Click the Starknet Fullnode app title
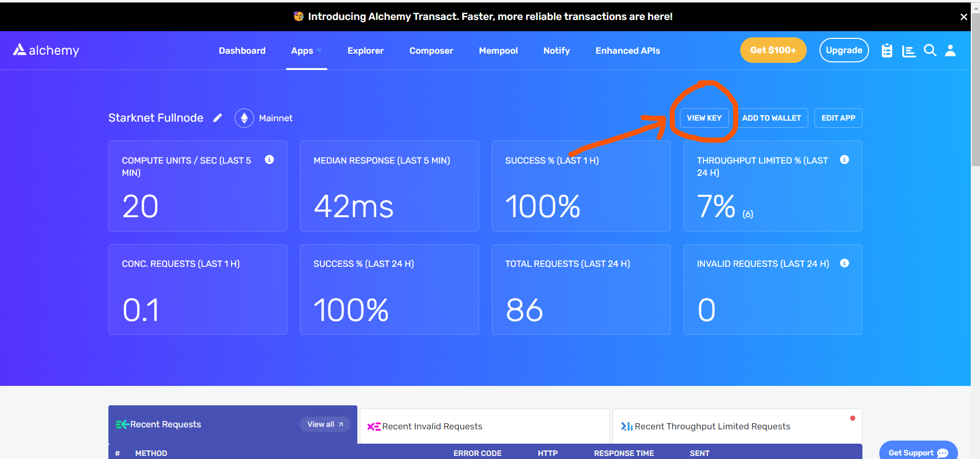The width and height of the screenshot is (980, 459). [156, 118]
